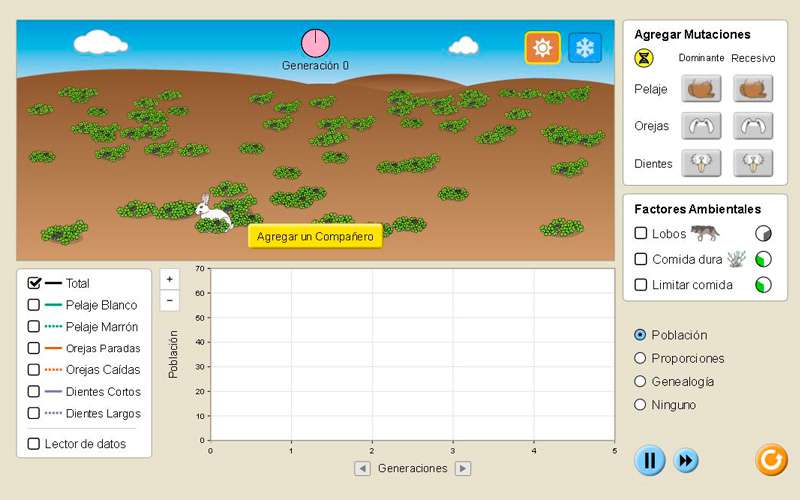
Task: Add recessive long teeth mutation
Action: (753, 163)
